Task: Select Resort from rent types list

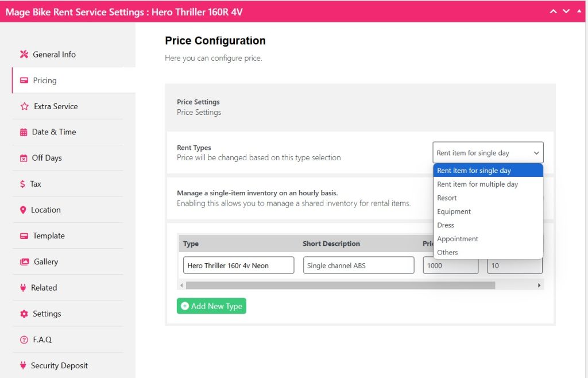Action: [x=447, y=198]
